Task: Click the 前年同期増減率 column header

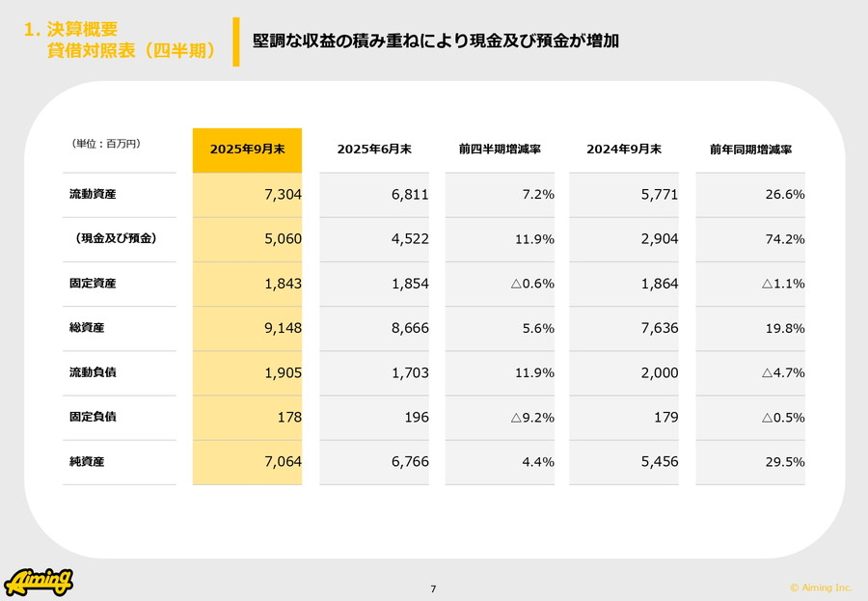Action: [750, 150]
